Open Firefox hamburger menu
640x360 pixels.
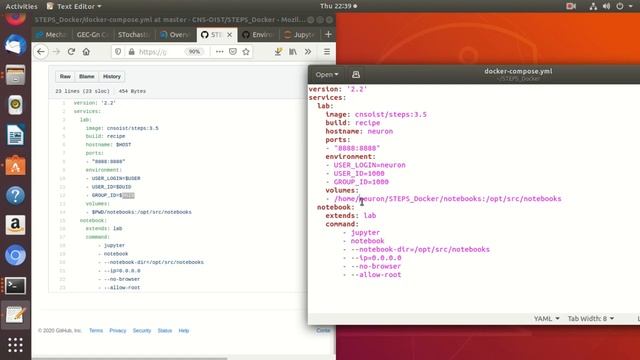coord(327,52)
